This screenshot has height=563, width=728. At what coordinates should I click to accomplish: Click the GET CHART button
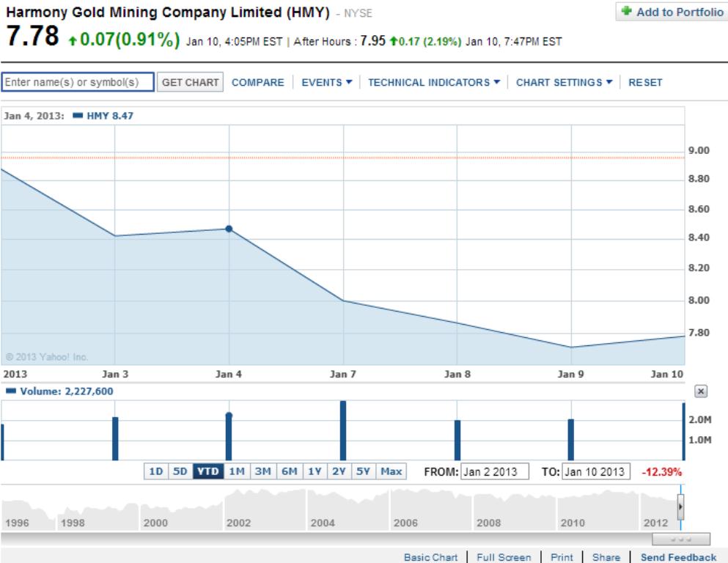tap(190, 82)
